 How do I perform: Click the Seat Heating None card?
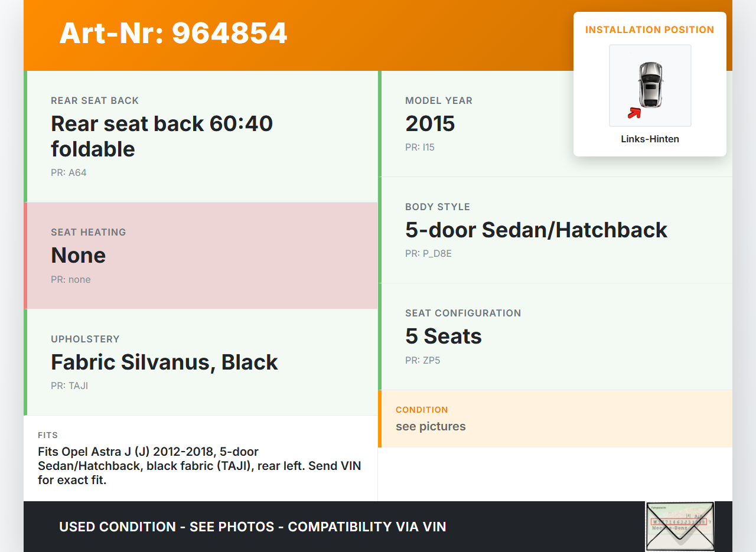pos(201,256)
